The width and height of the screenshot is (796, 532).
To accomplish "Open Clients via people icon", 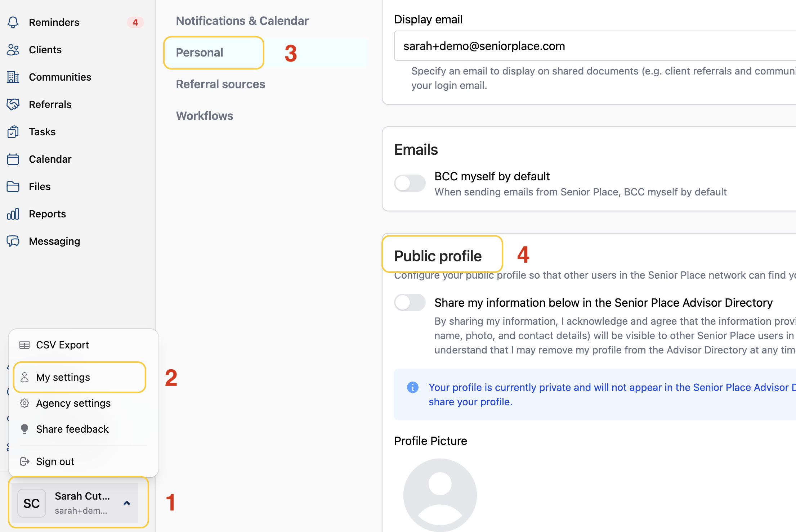I will [x=13, y=50].
